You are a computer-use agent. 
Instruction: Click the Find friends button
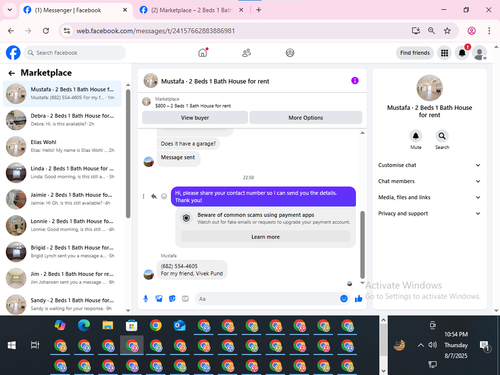(x=415, y=53)
